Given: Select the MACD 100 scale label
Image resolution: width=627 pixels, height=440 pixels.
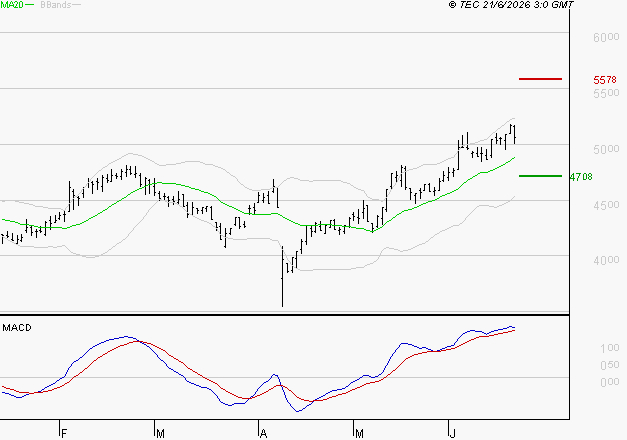Looking at the screenshot, I should pyautogui.click(x=610, y=348).
